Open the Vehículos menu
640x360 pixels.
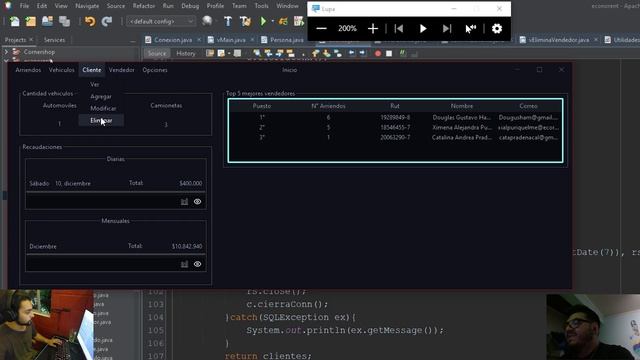tap(62, 70)
